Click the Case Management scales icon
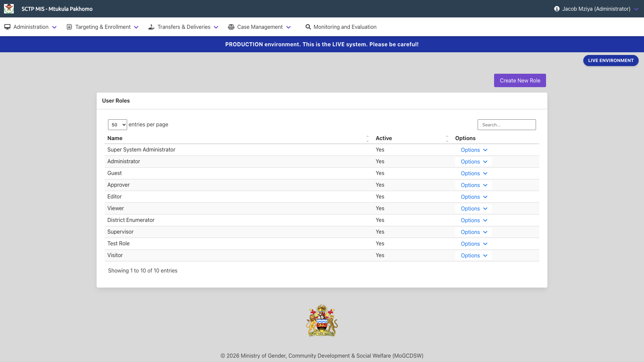This screenshot has width=644, height=362. coord(231,27)
